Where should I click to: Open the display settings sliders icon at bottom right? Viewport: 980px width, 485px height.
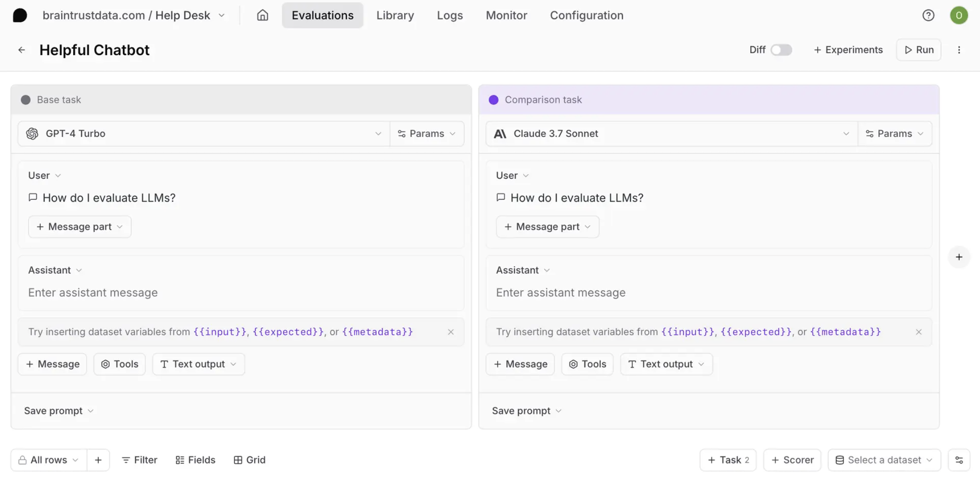[x=959, y=460]
